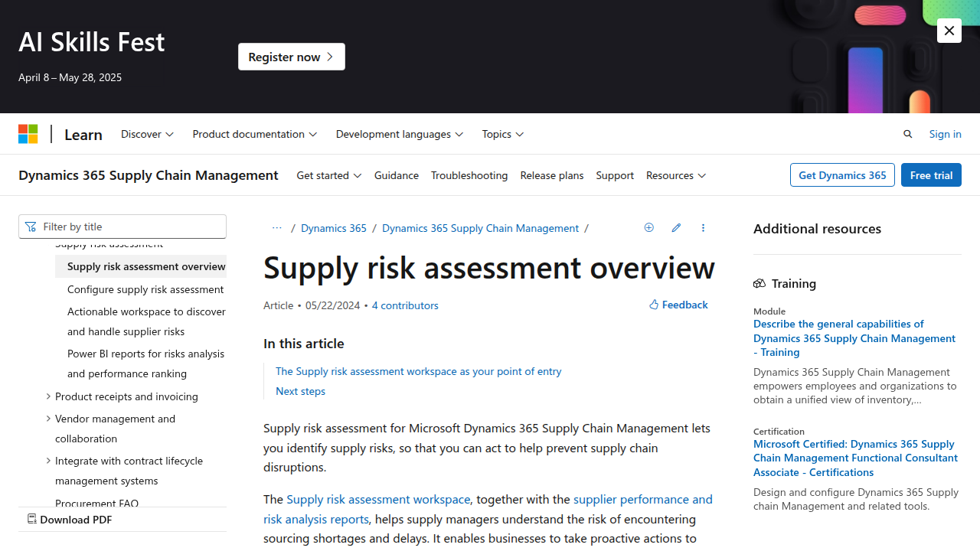The height and width of the screenshot is (551, 980).
Task: Open Dynamics 365 Supply Chain Management breadcrumb
Action: click(480, 228)
